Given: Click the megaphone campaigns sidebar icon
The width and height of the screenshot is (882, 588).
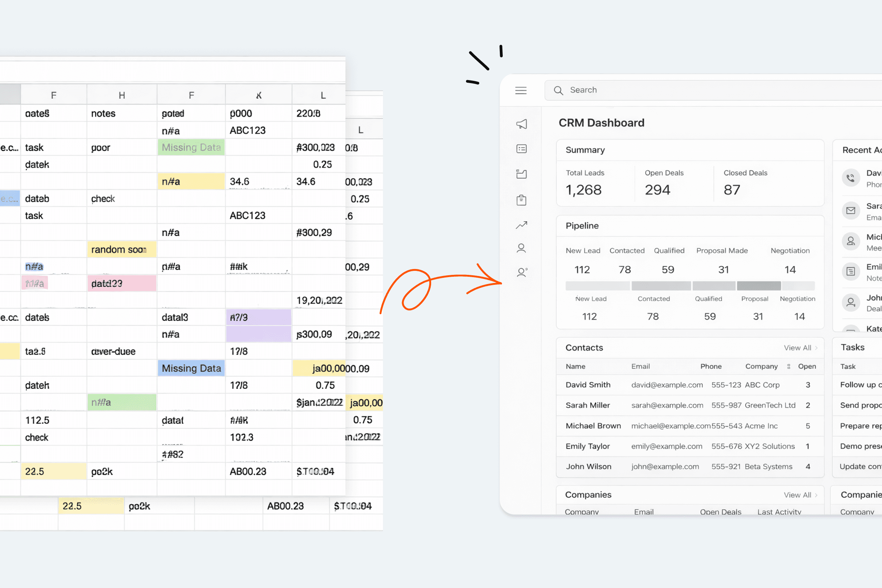Looking at the screenshot, I should (x=521, y=124).
